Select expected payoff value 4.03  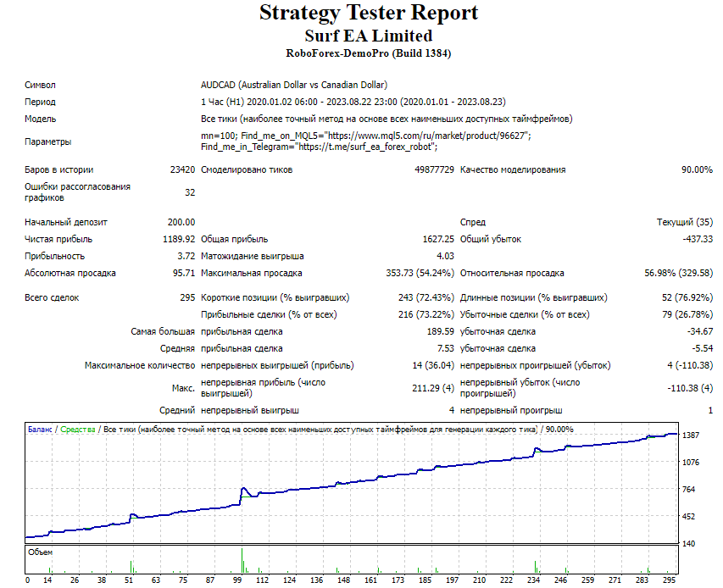tap(445, 256)
